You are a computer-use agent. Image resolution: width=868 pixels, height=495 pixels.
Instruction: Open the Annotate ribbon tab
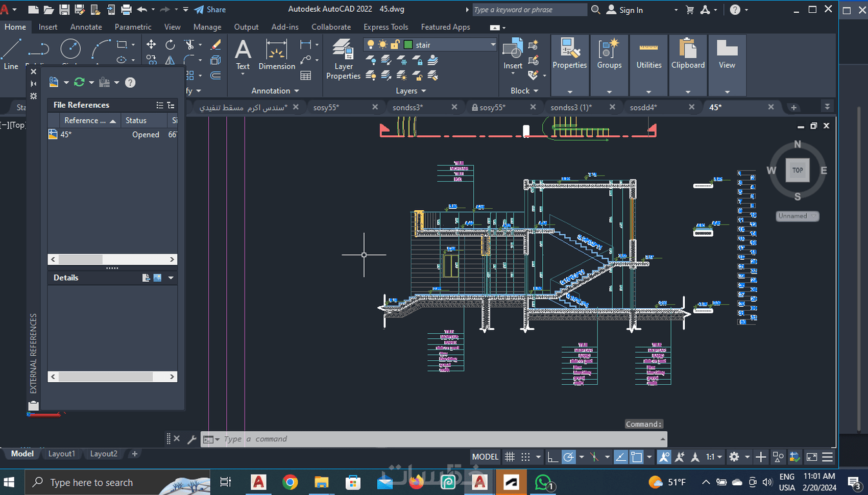pyautogui.click(x=86, y=27)
